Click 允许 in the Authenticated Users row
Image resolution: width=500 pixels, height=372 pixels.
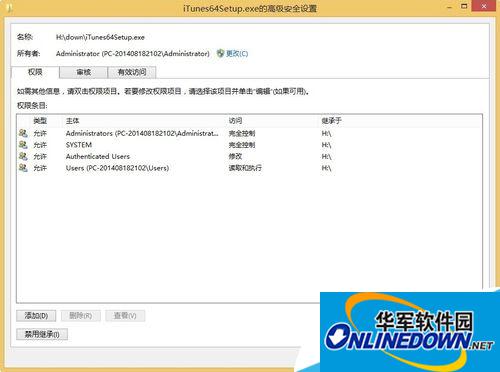40,156
